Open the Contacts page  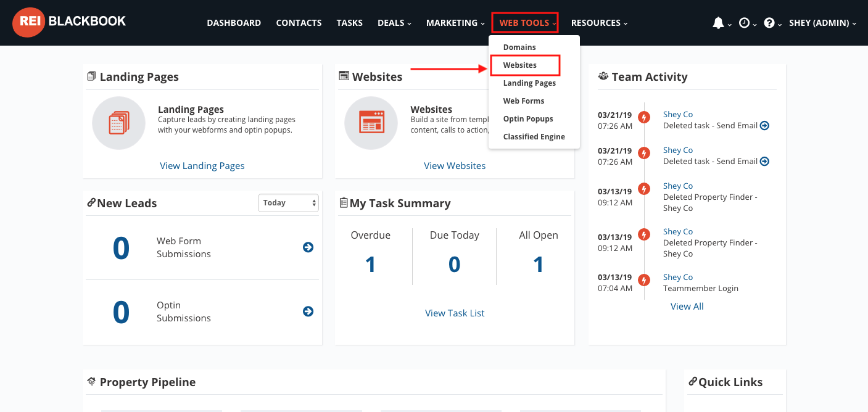pos(299,23)
